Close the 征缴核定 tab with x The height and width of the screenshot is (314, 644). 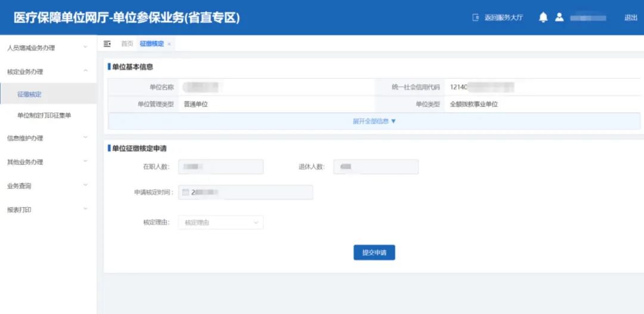click(x=169, y=44)
